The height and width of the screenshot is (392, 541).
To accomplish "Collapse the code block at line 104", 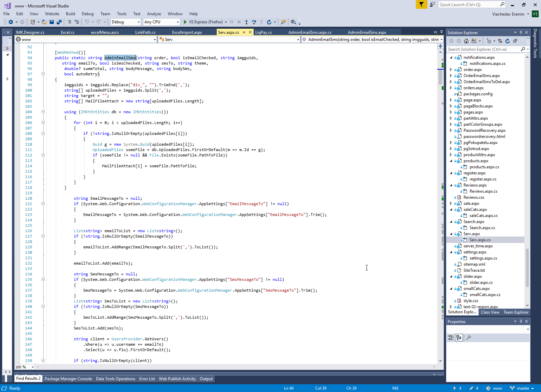I will click(43, 112).
